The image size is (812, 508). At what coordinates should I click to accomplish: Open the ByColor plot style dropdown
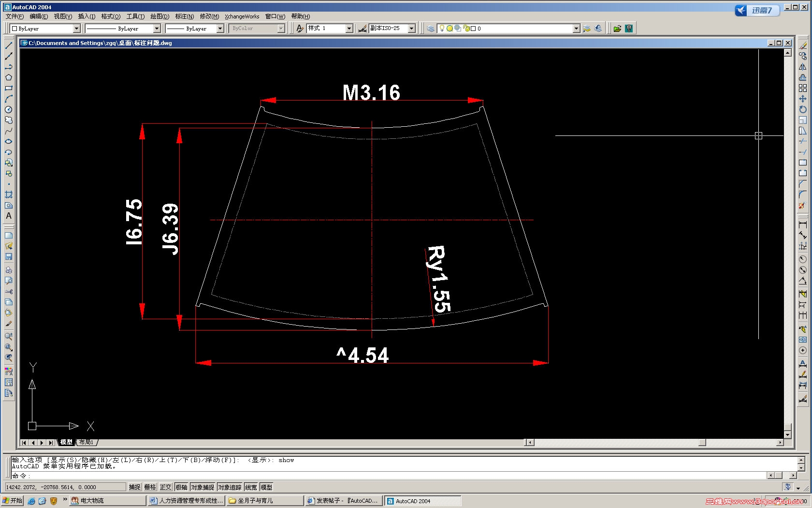point(281,29)
